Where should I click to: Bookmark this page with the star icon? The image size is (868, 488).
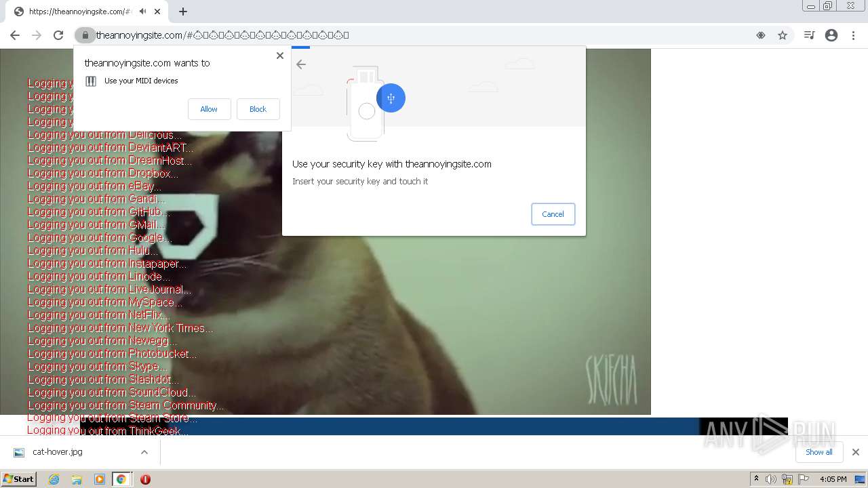783,35
